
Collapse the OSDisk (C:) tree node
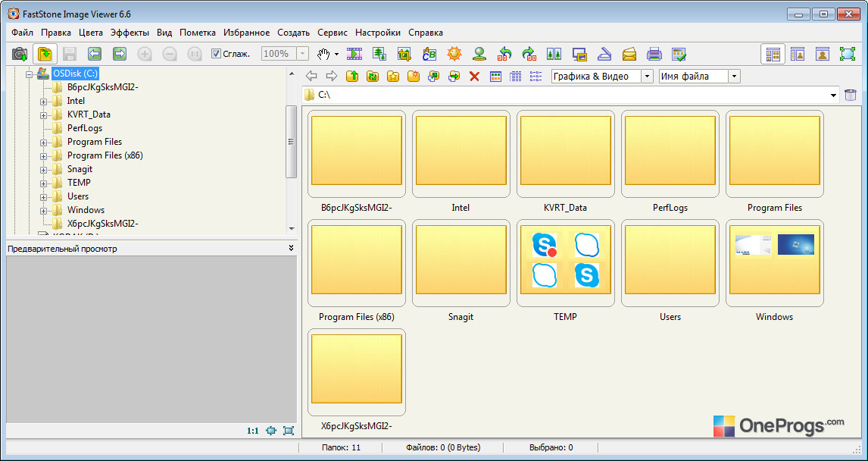point(30,74)
